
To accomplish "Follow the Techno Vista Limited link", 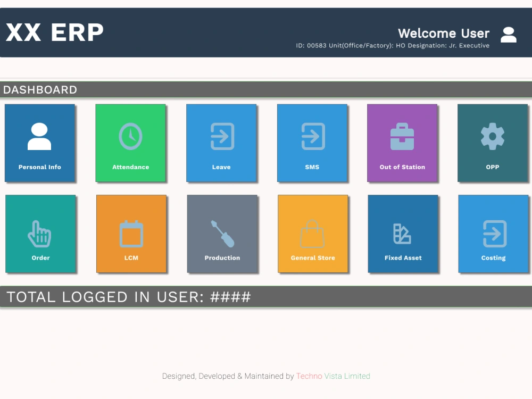I will [x=333, y=376].
